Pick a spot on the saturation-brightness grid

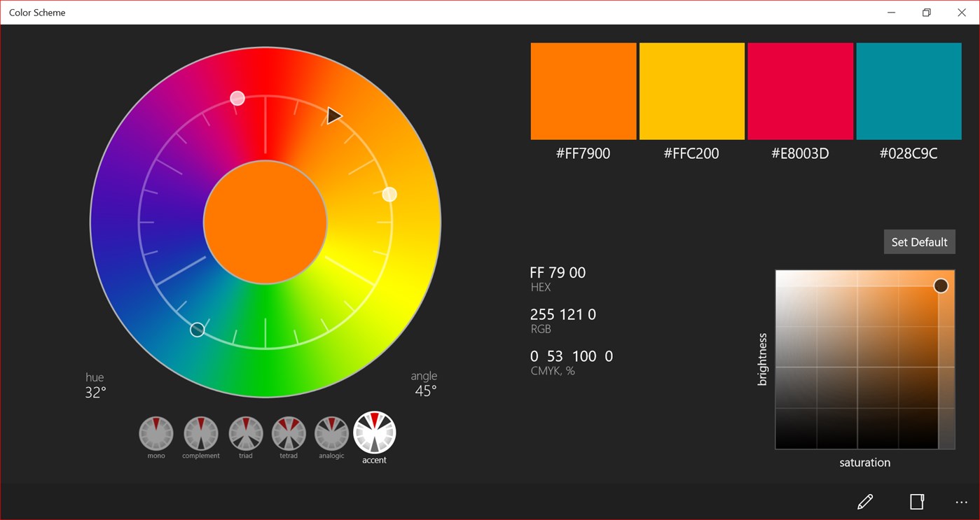point(864,359)
